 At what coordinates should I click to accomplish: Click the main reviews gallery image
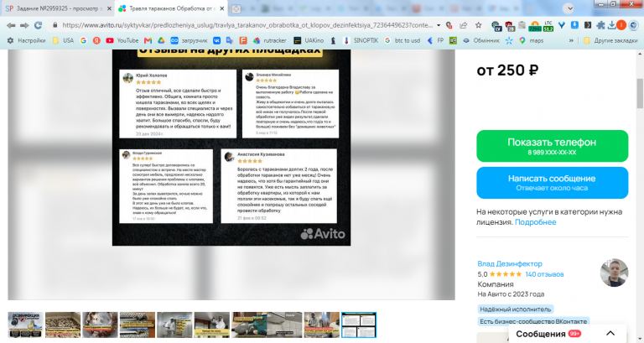click(x=231, y=147)
